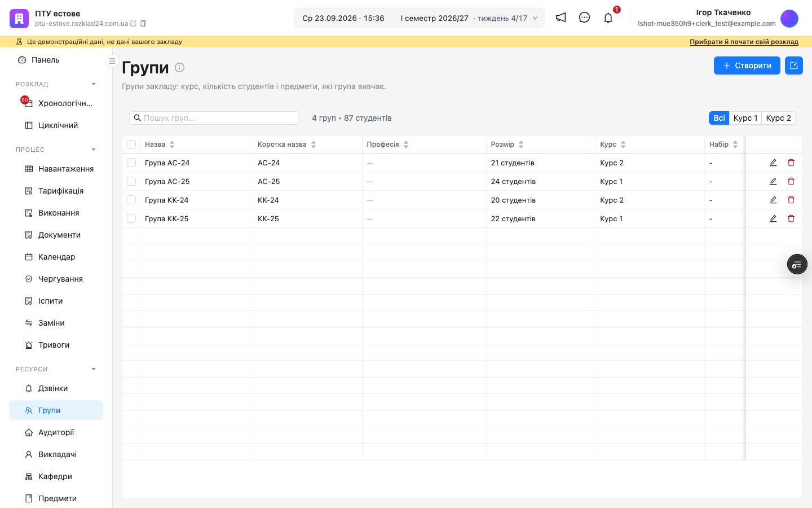The width and height of the screenshot is (812, 508).
Task: Open the chat messages icon
Action: (584, 17)
